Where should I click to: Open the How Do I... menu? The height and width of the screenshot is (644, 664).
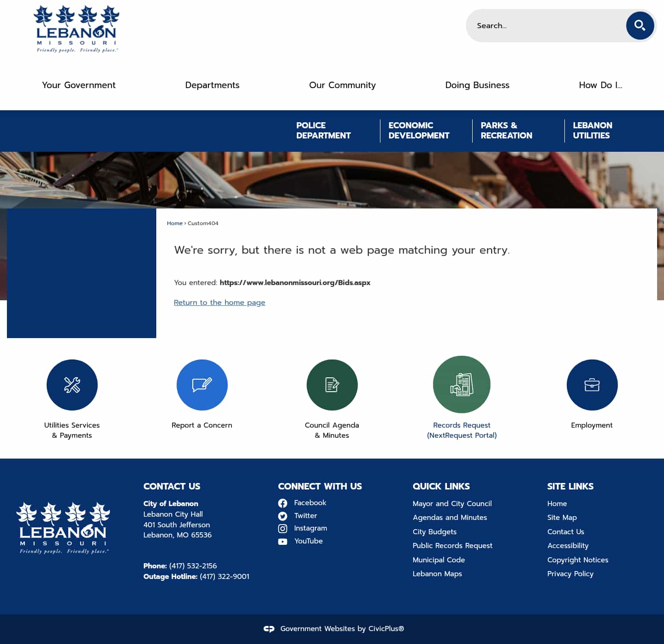click(600, 85)
